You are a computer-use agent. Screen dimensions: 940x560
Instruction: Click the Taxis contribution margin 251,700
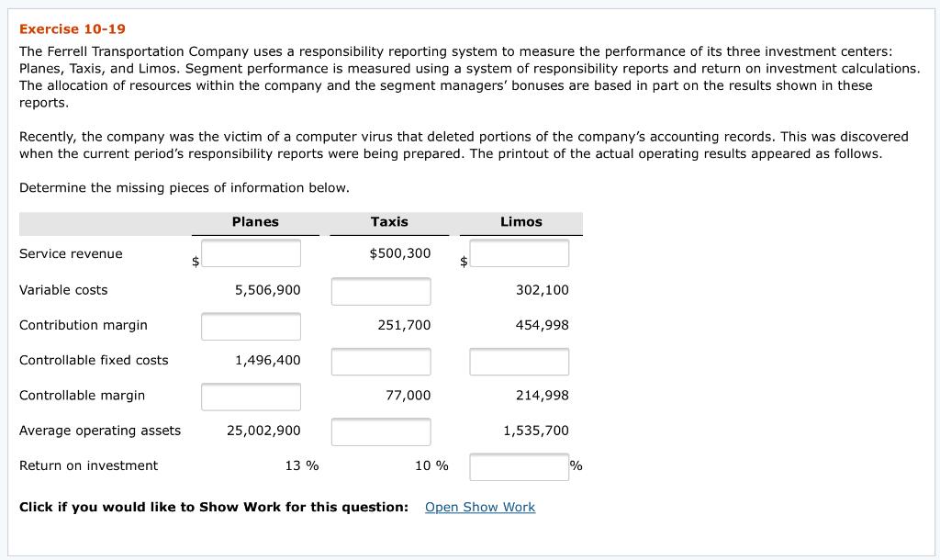click(x=404, y=326)
